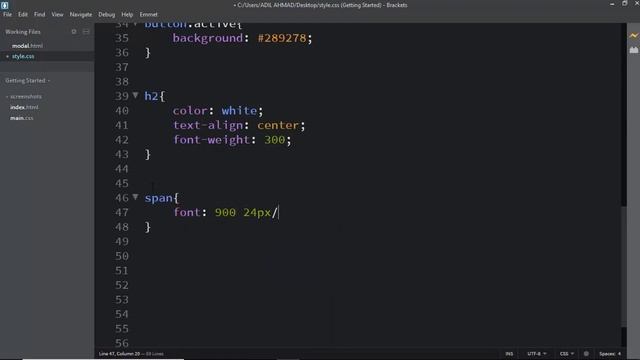Click the Working Files header
This screenshot has width=640, height=360.
pos(23,31)
